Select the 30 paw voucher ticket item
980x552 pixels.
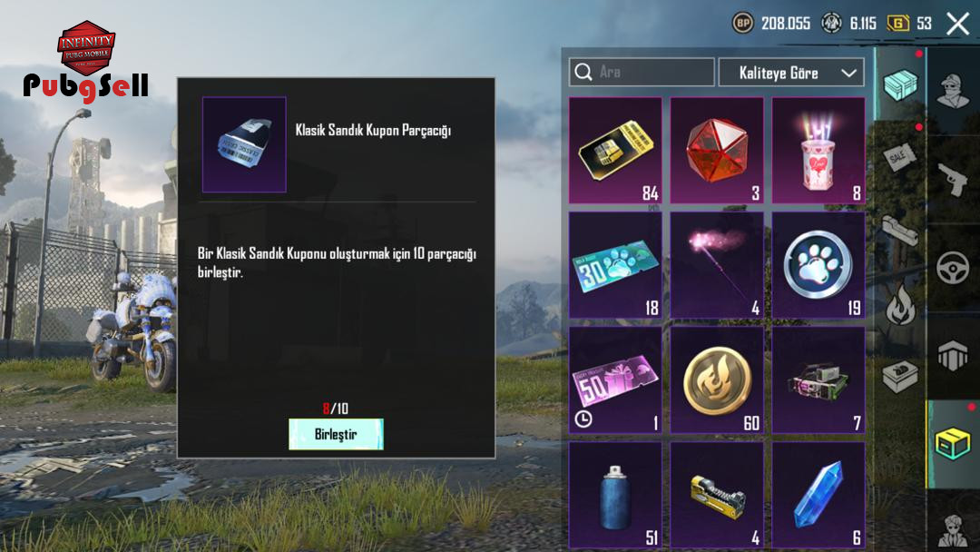(615, 265)
